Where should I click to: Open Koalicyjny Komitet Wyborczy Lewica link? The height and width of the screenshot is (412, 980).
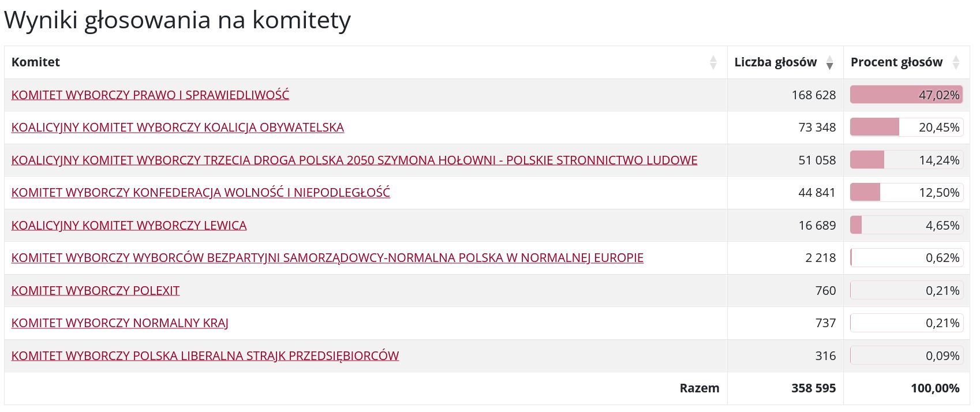tap(129, 226)
